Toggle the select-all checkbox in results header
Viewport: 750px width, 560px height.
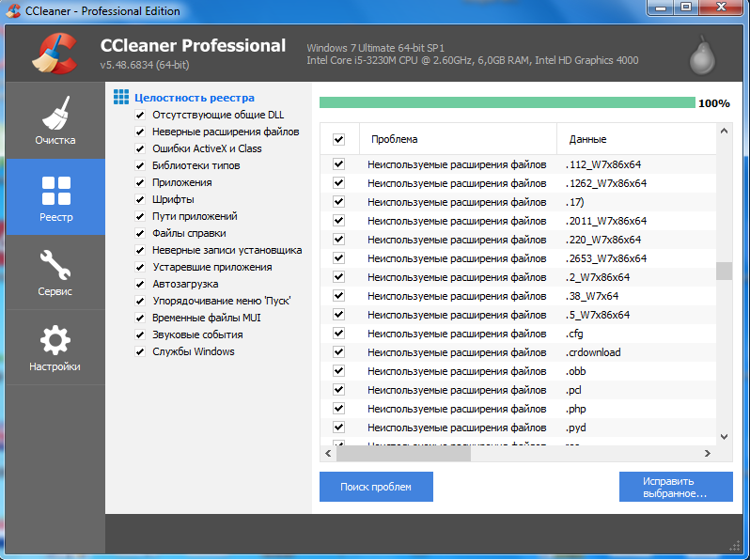click(x=338, y=139)
